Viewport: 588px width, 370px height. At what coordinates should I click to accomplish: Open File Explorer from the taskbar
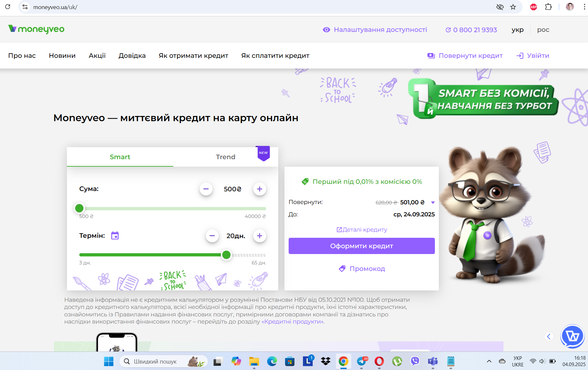tap(254, 361)
